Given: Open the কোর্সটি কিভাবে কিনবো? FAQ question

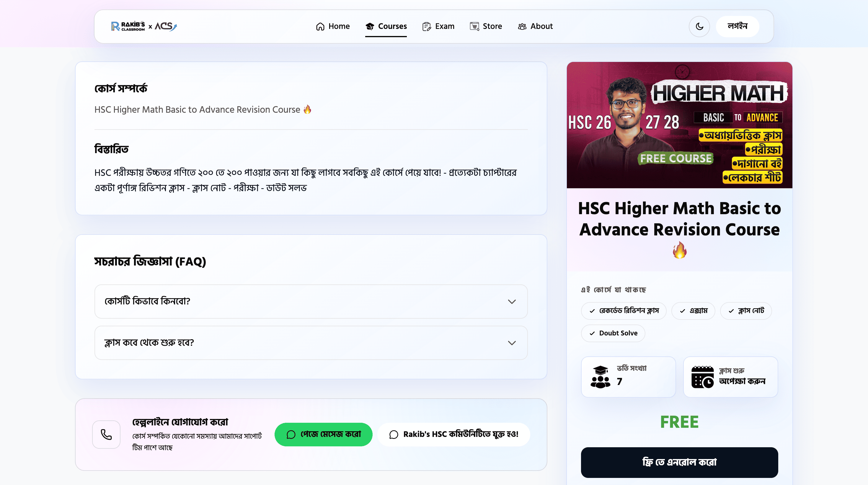Looking at the screenshot, I should click(311, 302).
